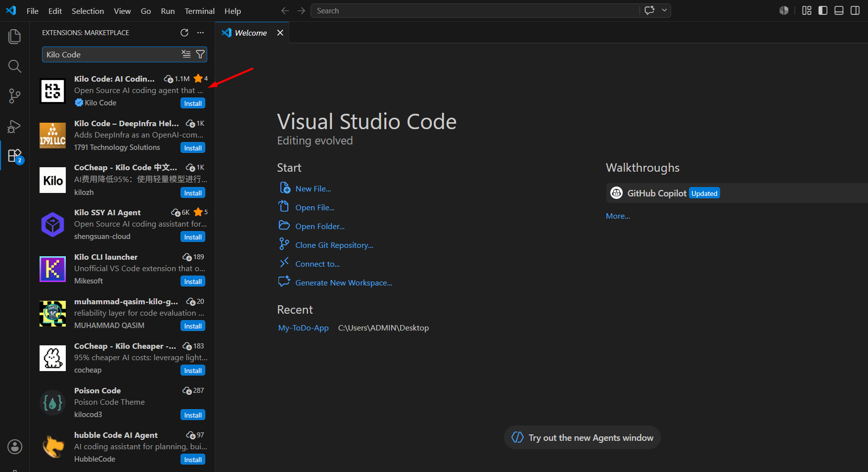Open the Run and Debug view
This screenshot has height=472, width=868.
tap(15, 126)
